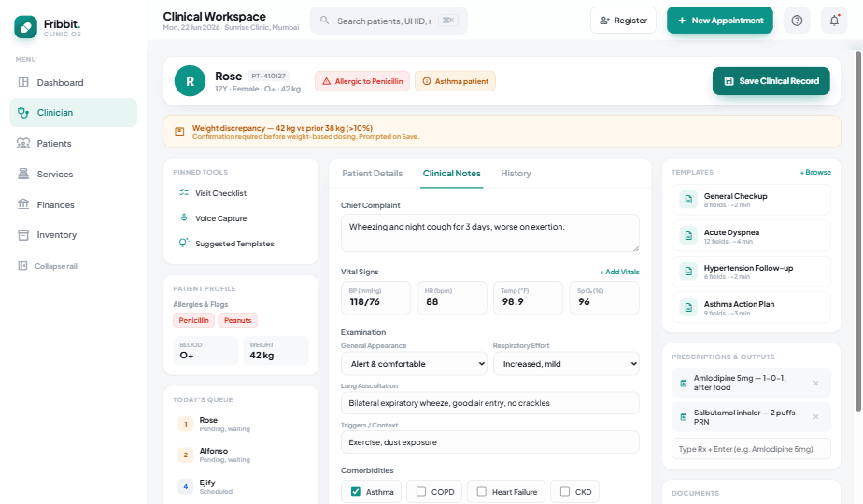
Task: Open Inventory via its box icon
Action: (23, 235)
